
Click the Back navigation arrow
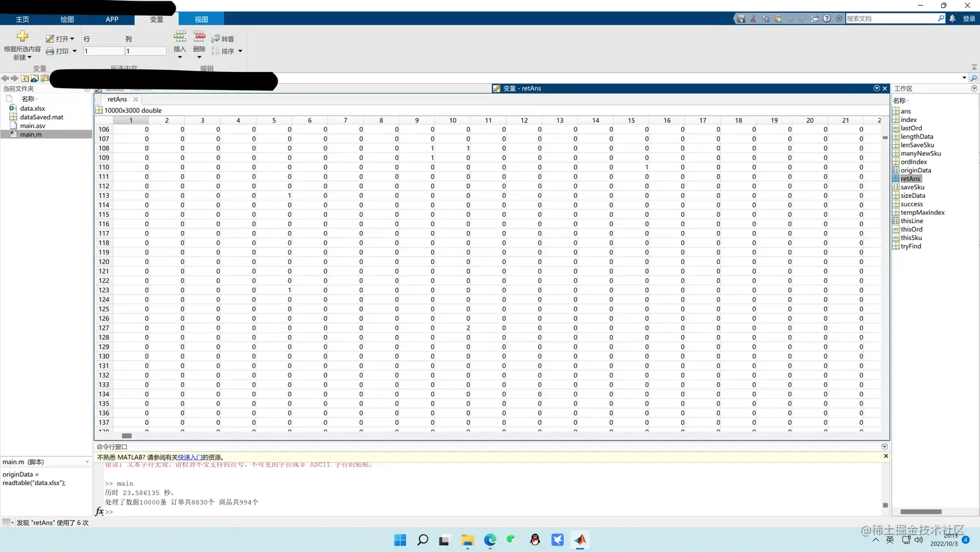click(5, 78)
